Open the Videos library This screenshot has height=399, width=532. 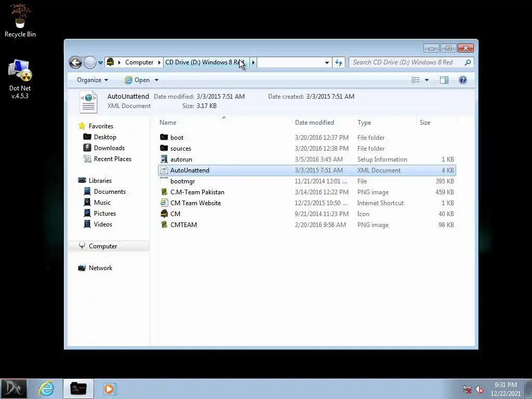coord(103,224)
